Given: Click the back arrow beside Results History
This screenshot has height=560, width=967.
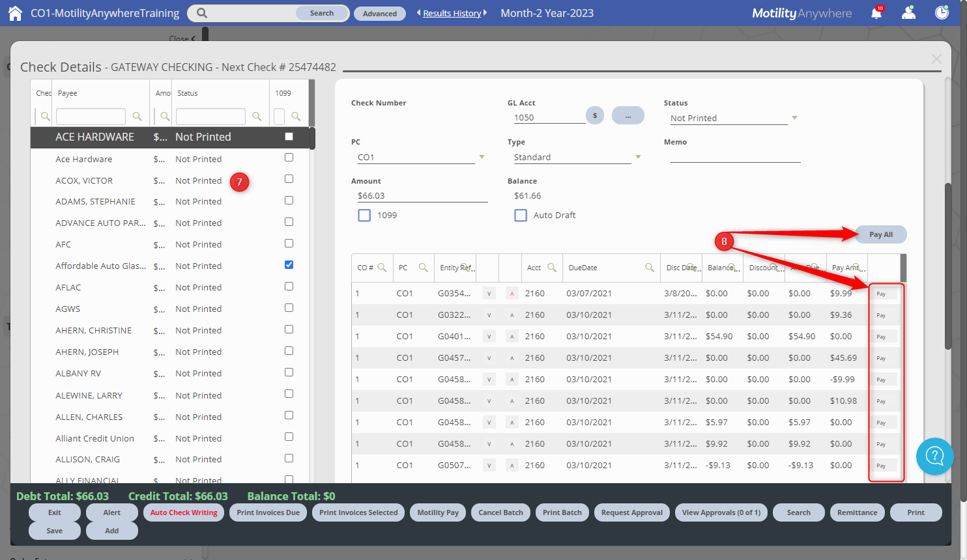Looking at the screenshot, I should click(x=418, y=13).
